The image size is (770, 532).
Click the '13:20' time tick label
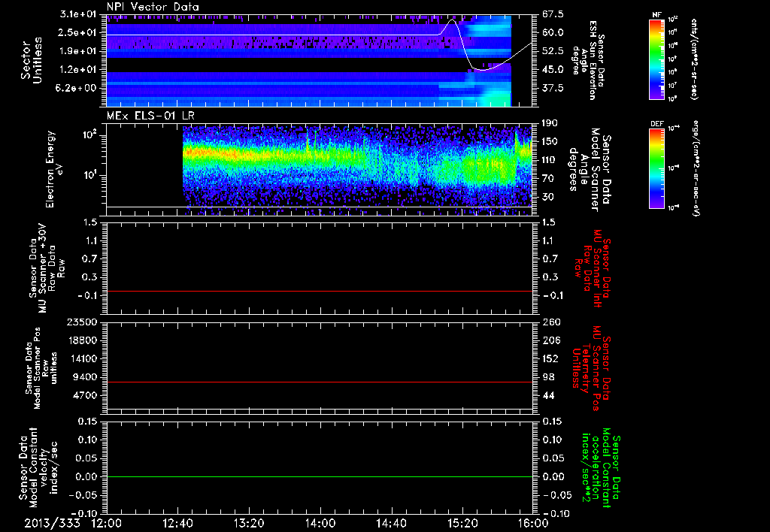249,523
